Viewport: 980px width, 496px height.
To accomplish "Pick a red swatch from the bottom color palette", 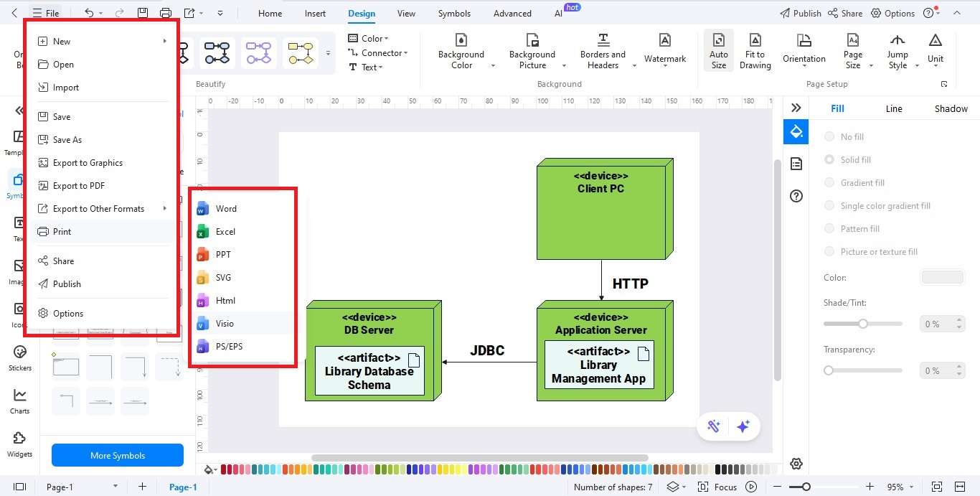I will [222, 469].
